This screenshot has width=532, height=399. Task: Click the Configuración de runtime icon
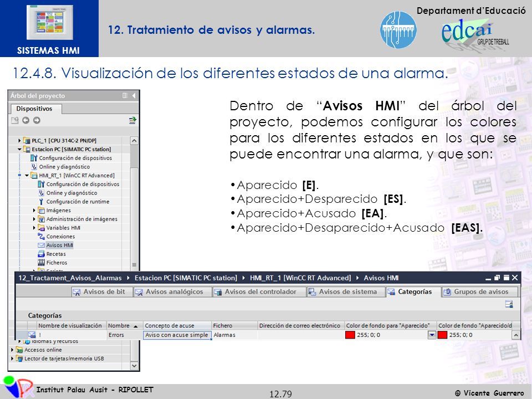coord(41,202)
